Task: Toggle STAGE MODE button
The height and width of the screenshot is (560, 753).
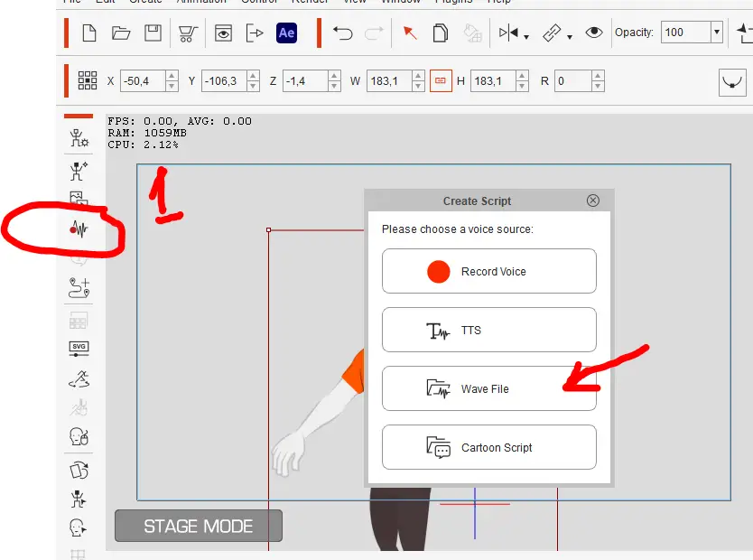Action: 199,526
